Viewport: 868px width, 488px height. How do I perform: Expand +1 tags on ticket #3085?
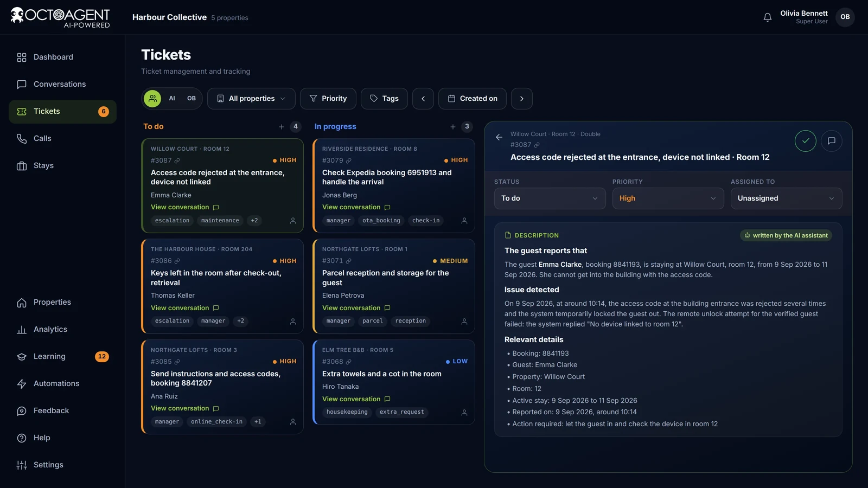pyautogui.click(x=258, y=422)
